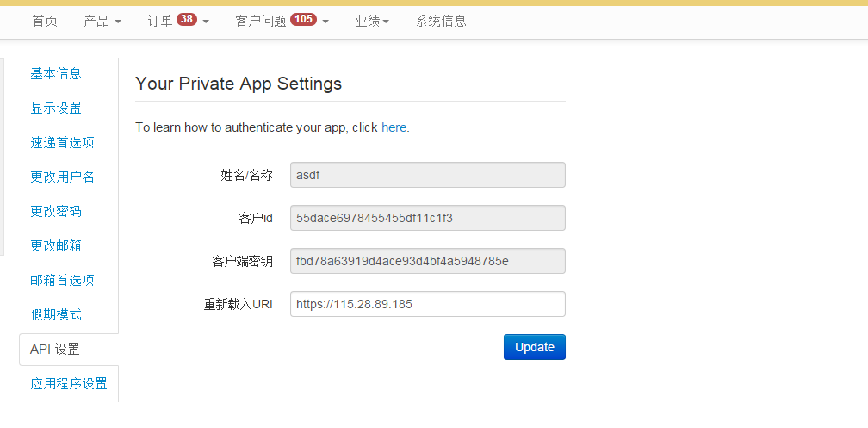Switch to 速递首选项 sidebar tab
The height and width of the screenshot is (428, 868).
coord(62,143)
